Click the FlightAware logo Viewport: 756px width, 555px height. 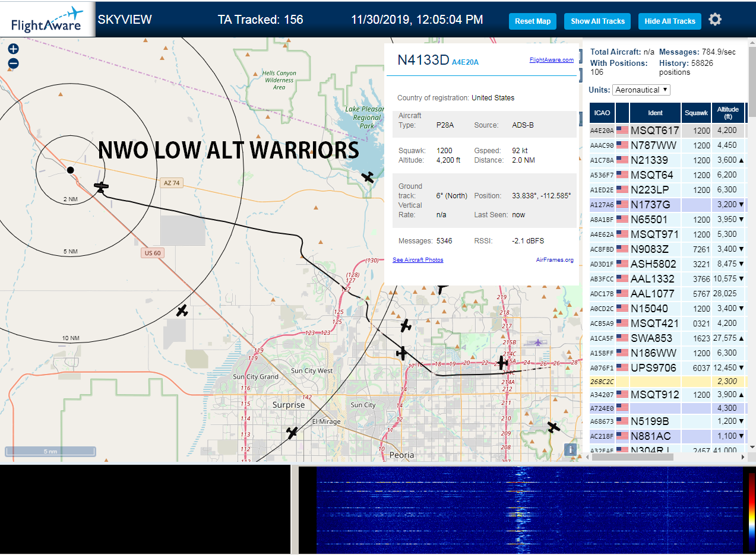click(48, 20)
